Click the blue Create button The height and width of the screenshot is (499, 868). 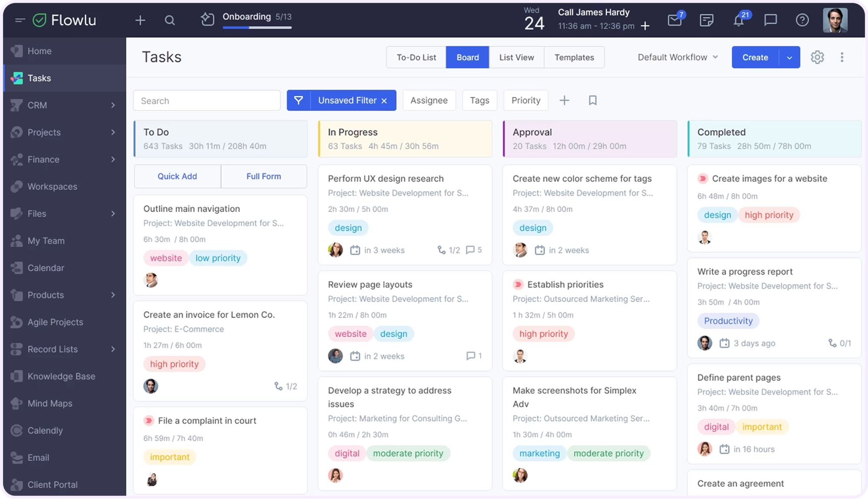tap(755, 57)
